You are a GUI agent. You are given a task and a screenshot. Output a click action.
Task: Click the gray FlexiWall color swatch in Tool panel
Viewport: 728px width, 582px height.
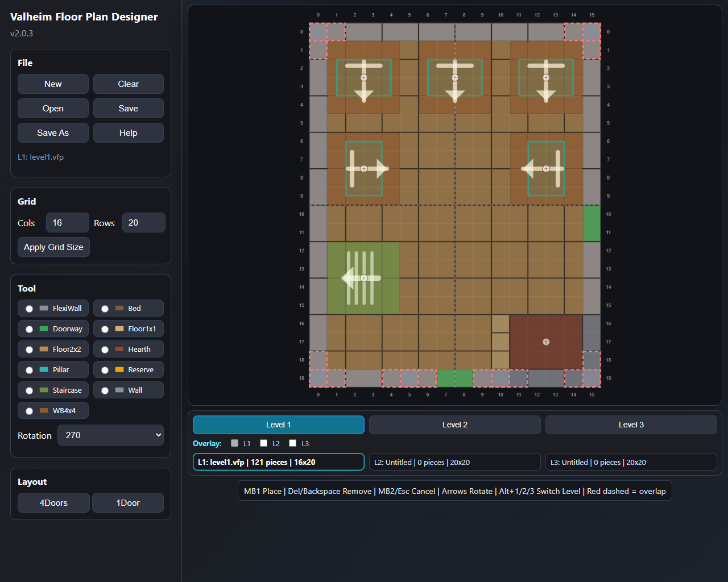44,308
